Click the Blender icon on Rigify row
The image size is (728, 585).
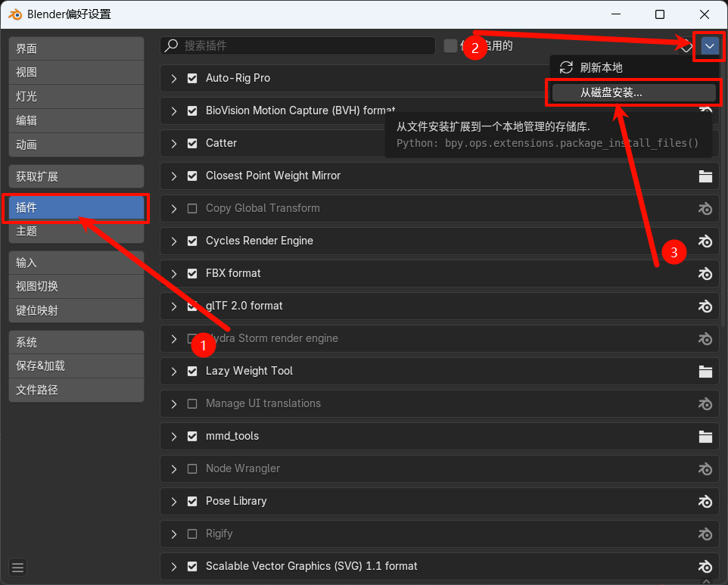[705, 534]
